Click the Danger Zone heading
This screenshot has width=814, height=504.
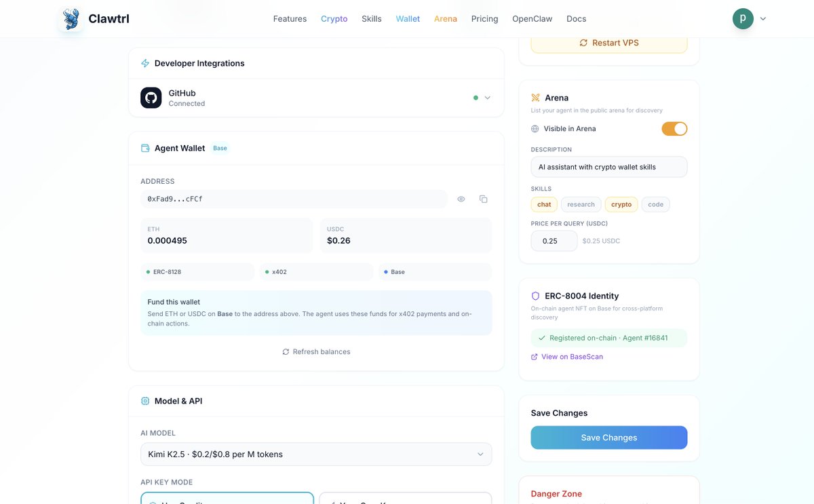(x=556, y=494)
